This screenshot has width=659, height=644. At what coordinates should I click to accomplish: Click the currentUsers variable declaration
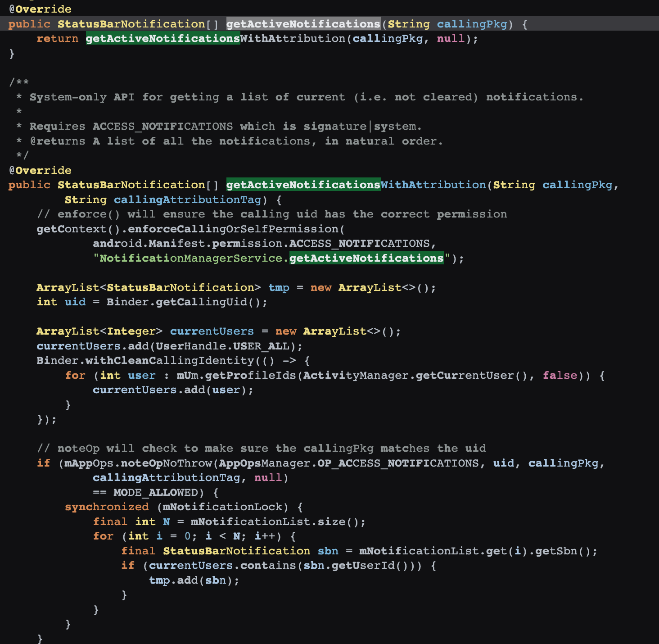tap(212, 331)
